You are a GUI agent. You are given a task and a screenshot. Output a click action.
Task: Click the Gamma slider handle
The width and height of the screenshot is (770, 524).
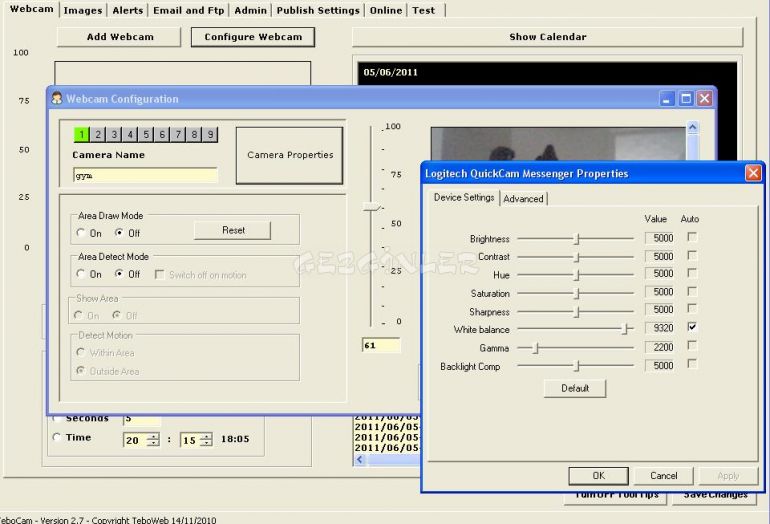tap(536, 348)
